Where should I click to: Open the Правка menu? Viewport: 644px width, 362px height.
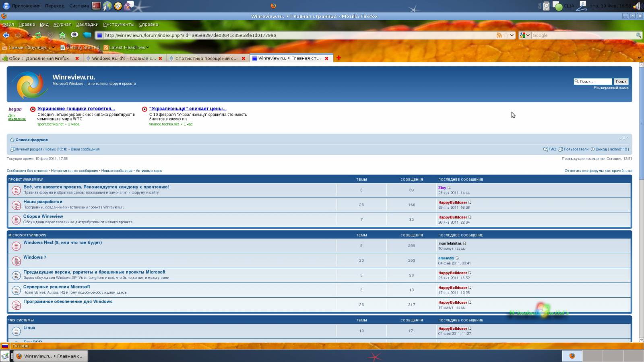(27, 24)
